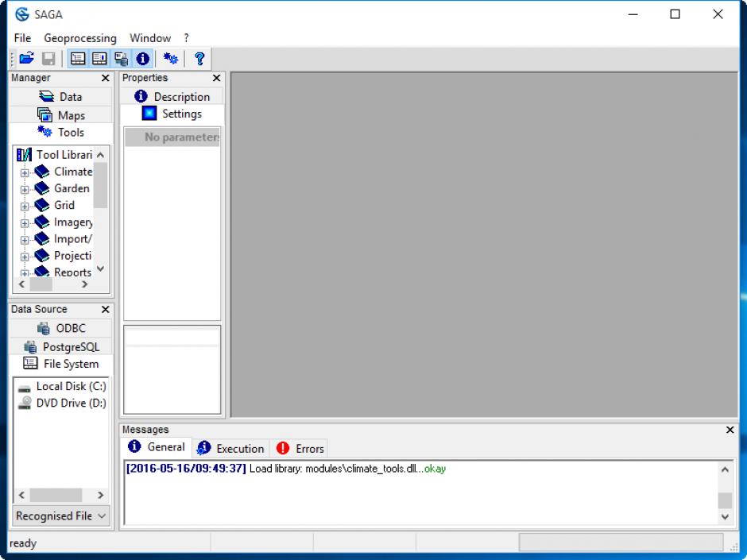Switch to the Execution messages tab
Image resolution: width=747 pixels, height=560 pixels.
tap(230, 449)
